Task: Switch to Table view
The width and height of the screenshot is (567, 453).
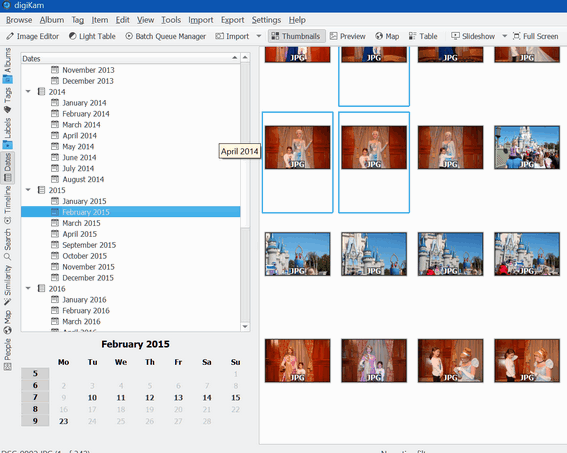Action: click(423, 36)
